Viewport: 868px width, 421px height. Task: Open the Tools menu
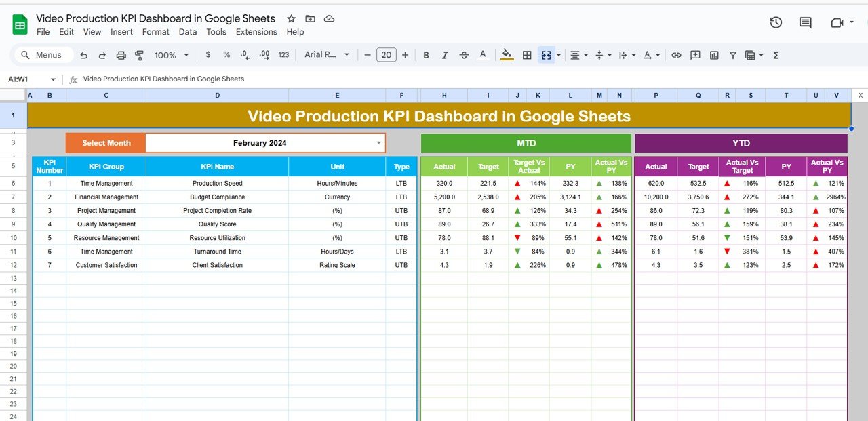[x=216, y=32]
